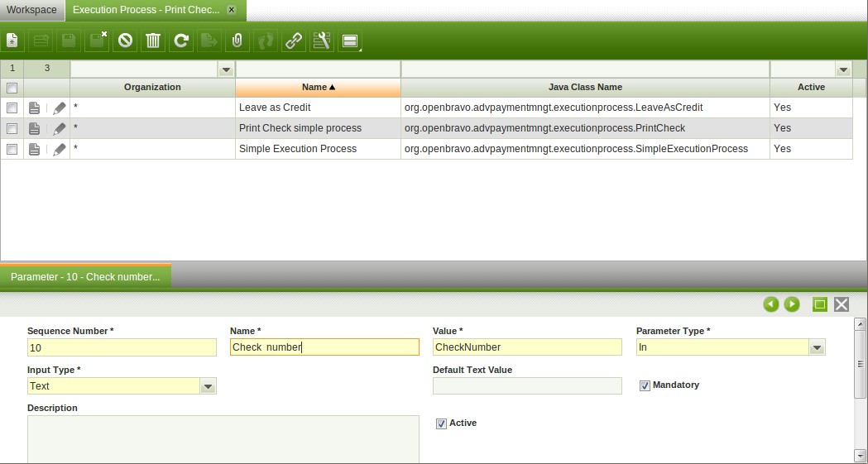Click the Undo changes (cancel) icon
The height and width of the screenshot is (464, 868).
tap(125, 41)
